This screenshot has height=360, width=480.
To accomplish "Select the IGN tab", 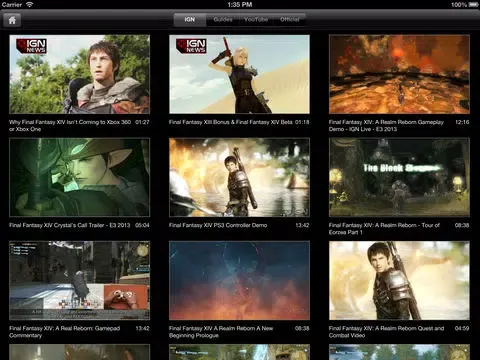I will tap(190, 20).
